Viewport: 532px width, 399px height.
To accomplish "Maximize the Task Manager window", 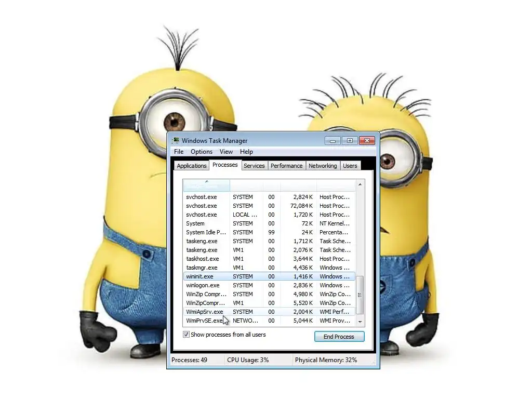I will coord(350,140).
